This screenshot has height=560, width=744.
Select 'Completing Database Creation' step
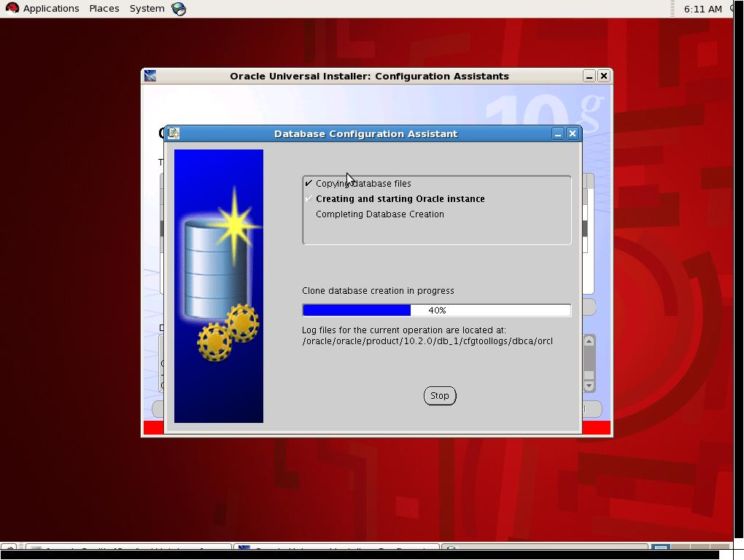[x=379, y=214]
